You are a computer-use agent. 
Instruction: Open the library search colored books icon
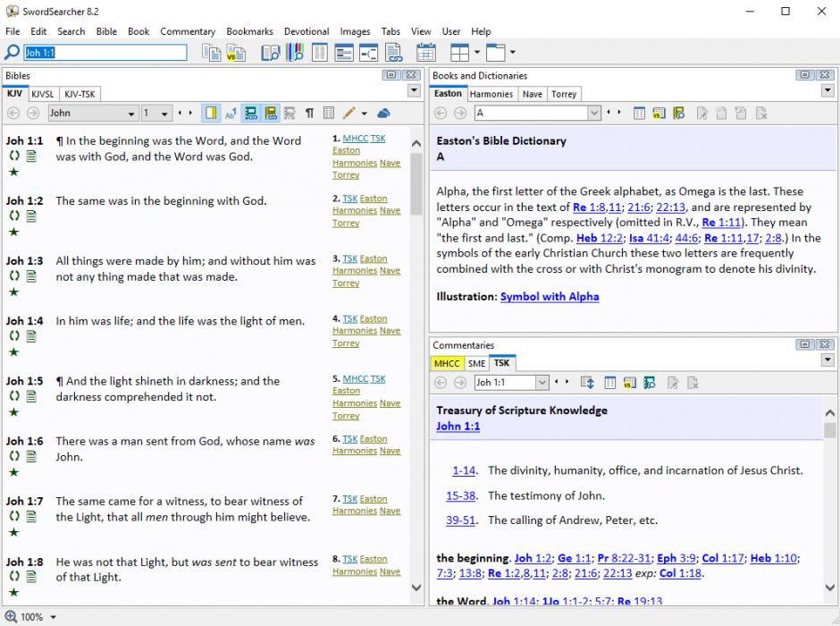[295, 53]
